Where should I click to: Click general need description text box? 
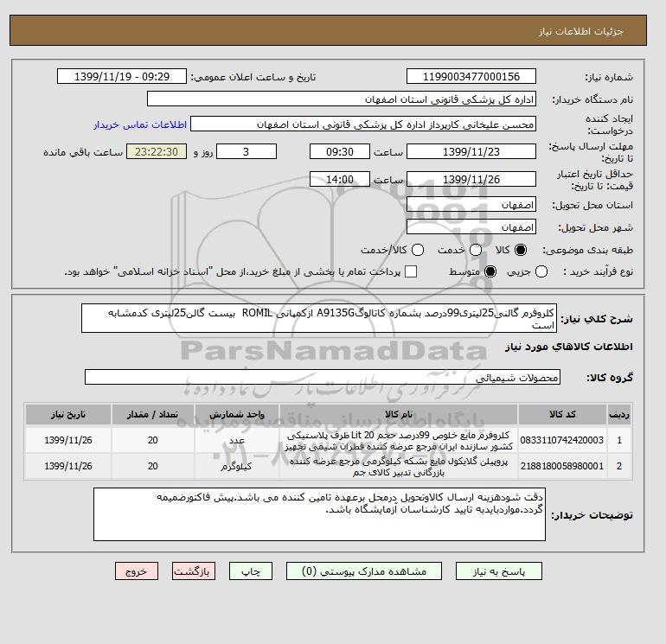pos(319,318)
